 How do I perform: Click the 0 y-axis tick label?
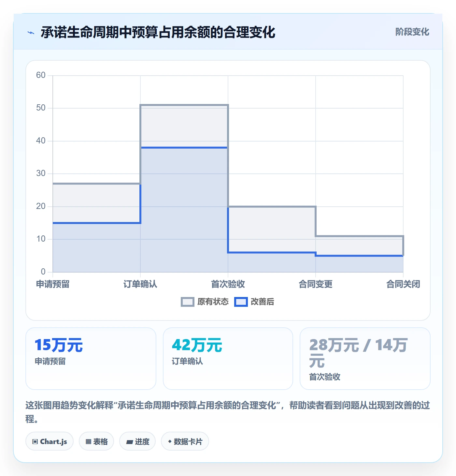point(43,272)
